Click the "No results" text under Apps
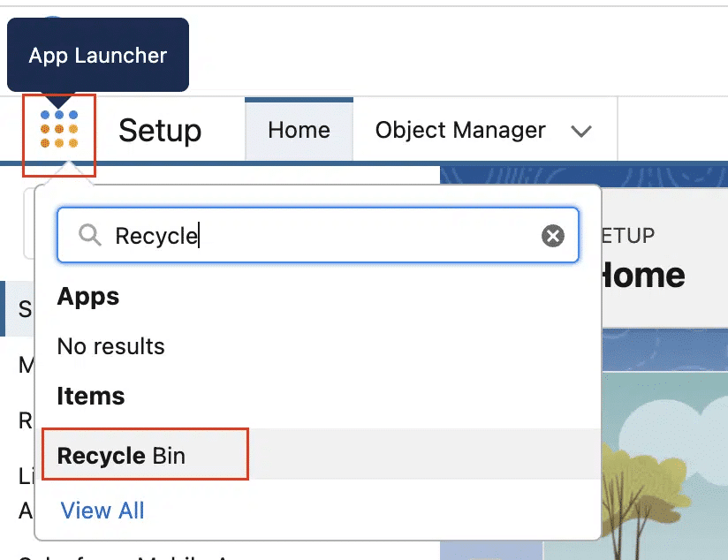Screen dimensions: 728x560 [x=110, y=346]
